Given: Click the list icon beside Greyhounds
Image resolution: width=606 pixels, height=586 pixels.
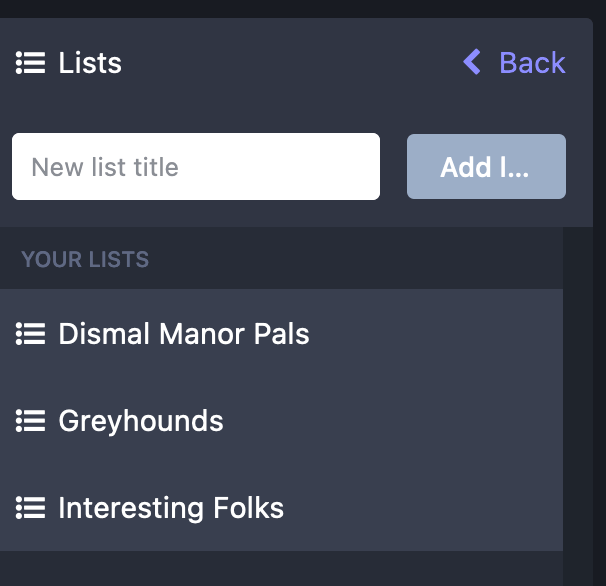Looking at the screenshot, I should point(31,421).
